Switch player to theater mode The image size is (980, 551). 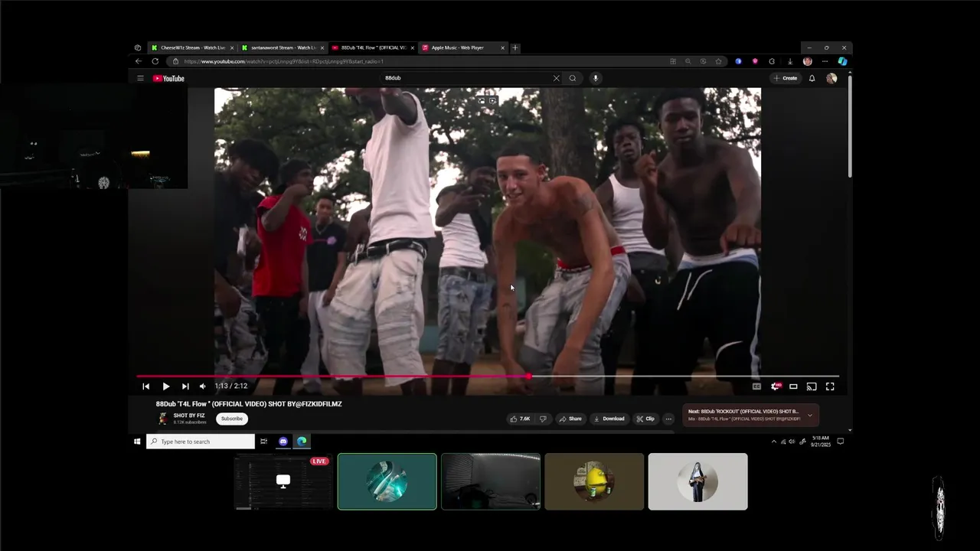793,386
